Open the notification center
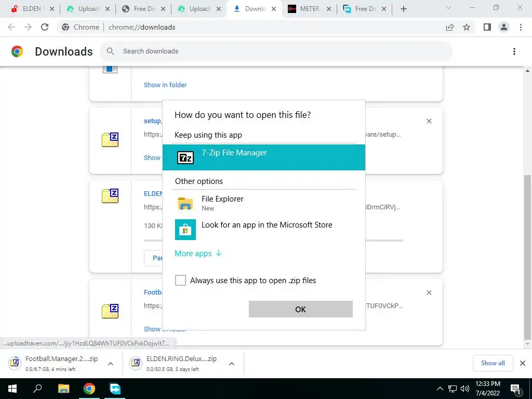This screenshot has height=399, width=532. [515, 389]
